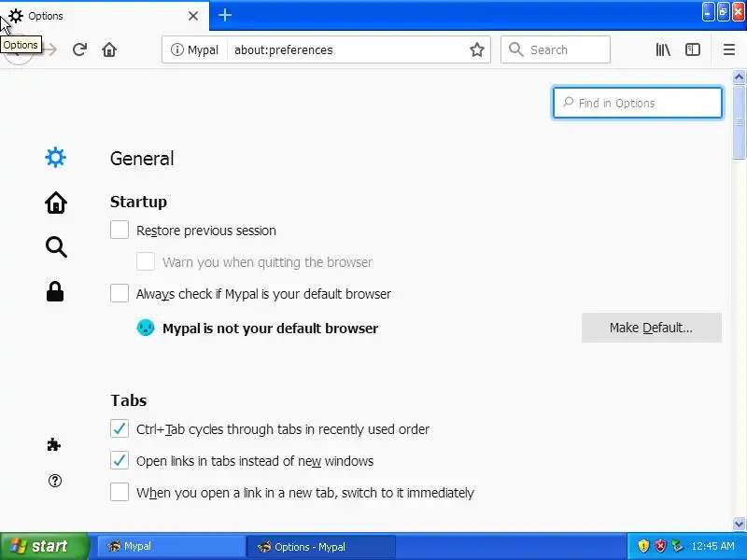This screenshot has height=560, width=747.
Task: Open the hamburger application menu
Action: (729, 49)
